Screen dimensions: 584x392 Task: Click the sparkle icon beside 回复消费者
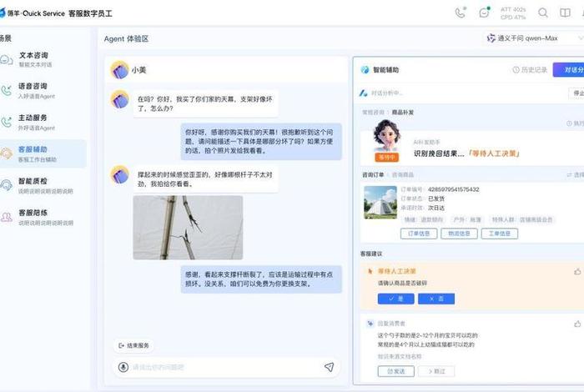pos(370,324)
